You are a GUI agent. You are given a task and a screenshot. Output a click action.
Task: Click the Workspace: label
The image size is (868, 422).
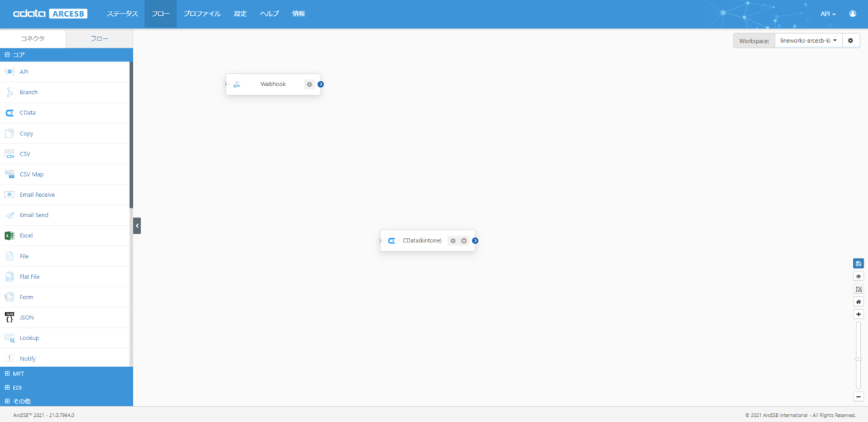pos(754,41)
